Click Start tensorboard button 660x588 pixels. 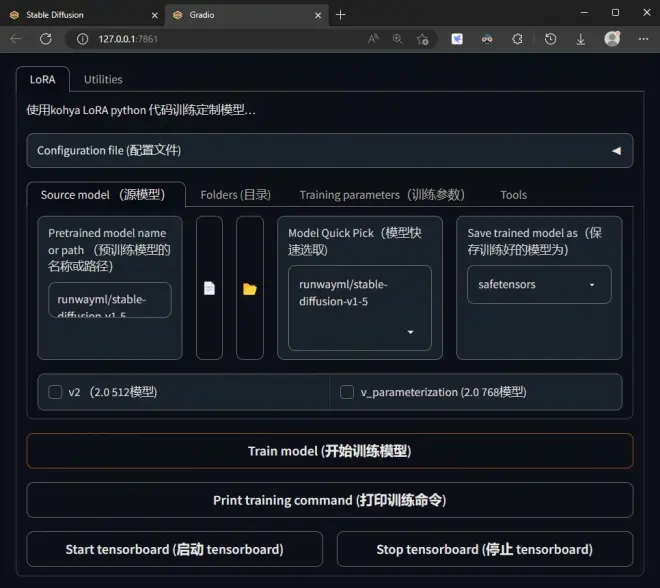[175, 549]
